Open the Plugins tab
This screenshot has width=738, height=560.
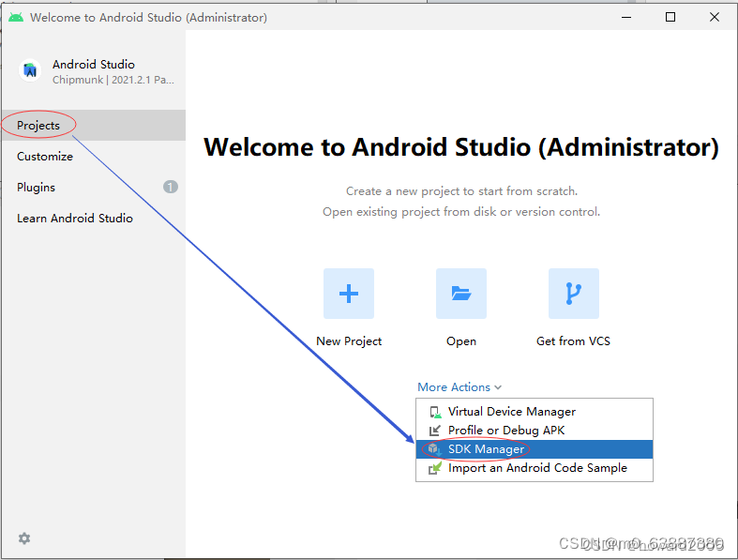coord(93,188)
